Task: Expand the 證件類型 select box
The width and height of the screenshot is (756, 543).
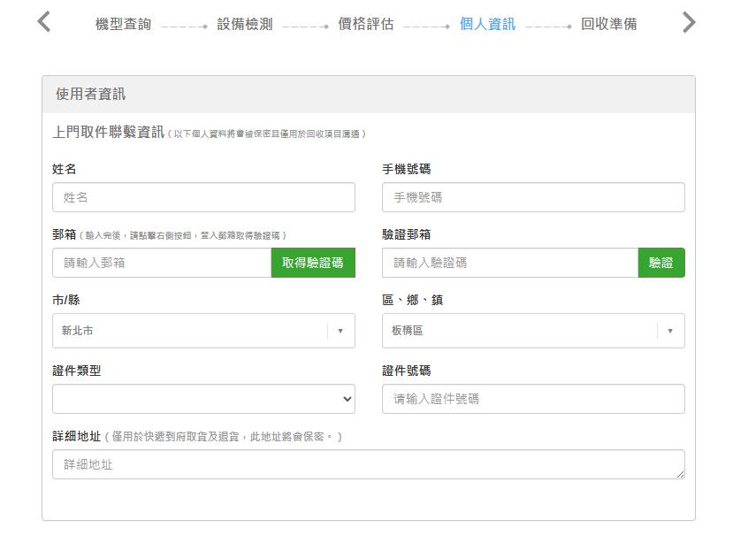Action: (203, 399)
